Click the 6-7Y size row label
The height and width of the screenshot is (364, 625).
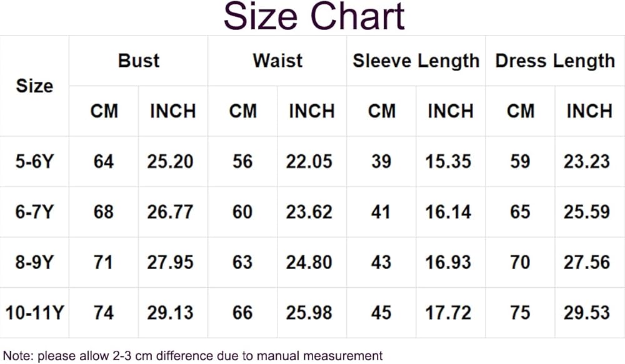pyautogui.click(x=34, y=212)
